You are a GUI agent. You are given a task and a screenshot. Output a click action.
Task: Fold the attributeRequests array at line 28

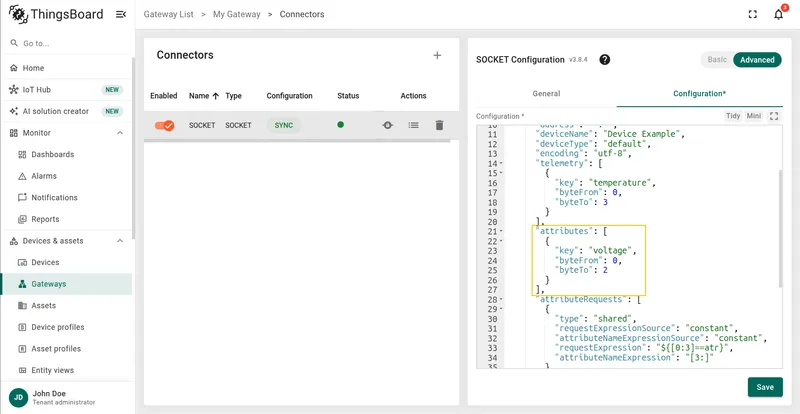click(501, 299)
